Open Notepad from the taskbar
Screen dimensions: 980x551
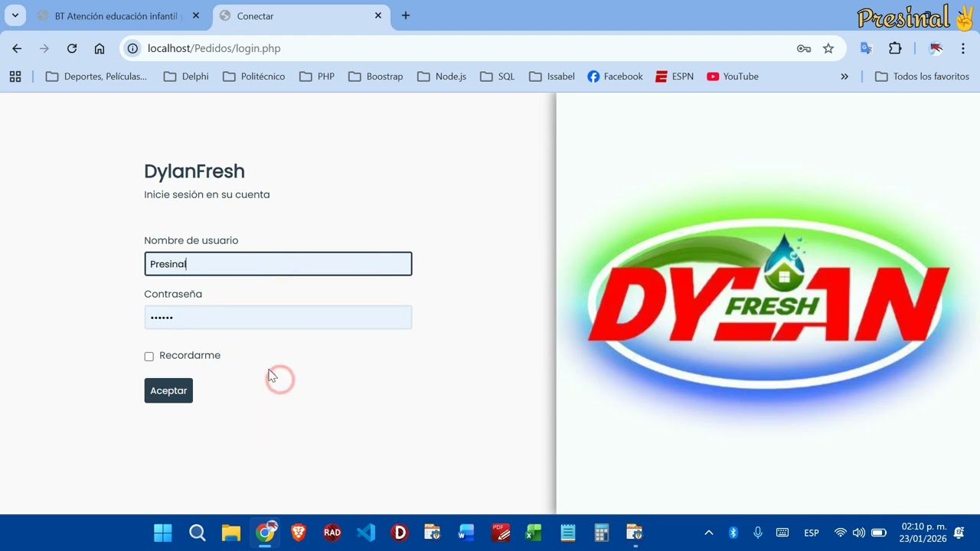pyautogui.click(x=567, y=533)
